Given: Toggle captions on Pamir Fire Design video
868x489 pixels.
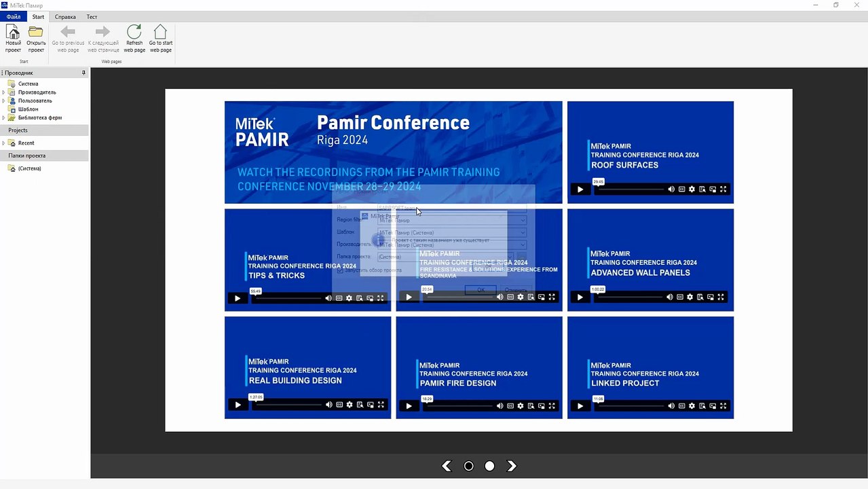Looking at the screenshot, I should [x=510, y=406].
